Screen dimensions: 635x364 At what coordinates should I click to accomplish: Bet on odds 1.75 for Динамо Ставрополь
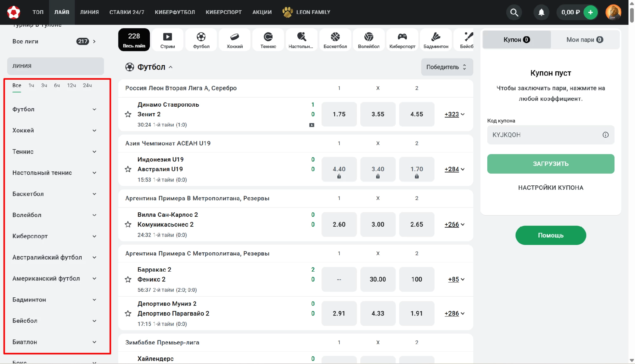[339, 114]
